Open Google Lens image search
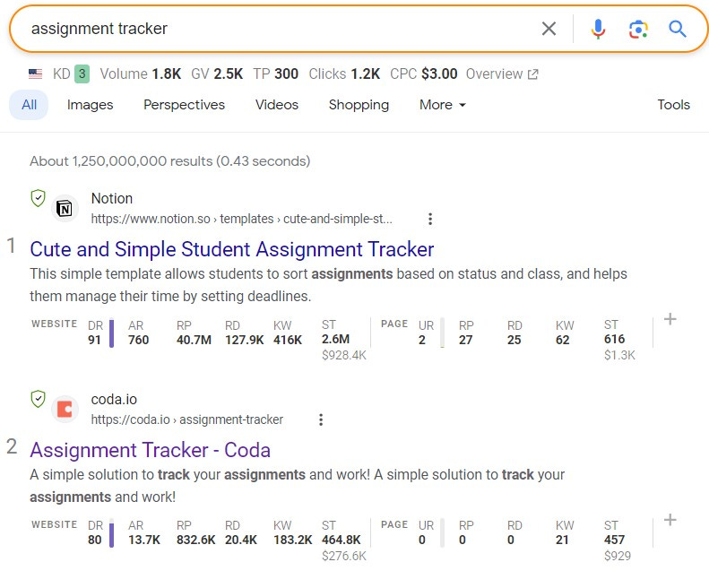709x588 pixels. (638, 30)
